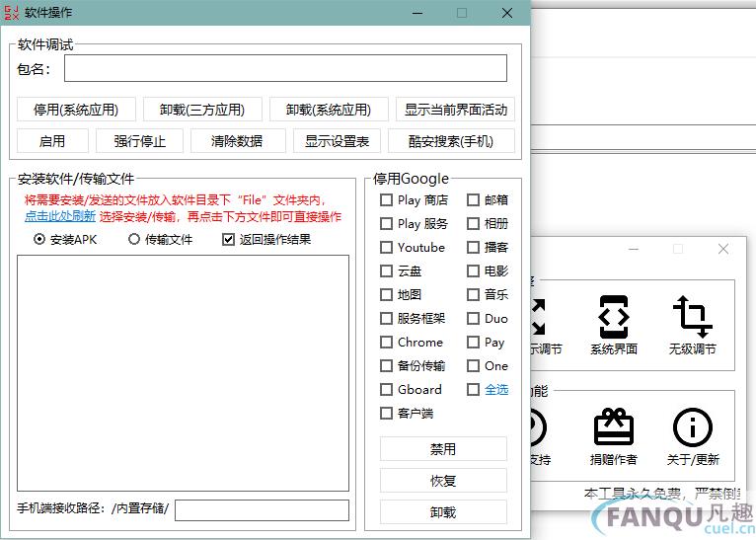Focus the 包名 package name input field

click(x=285, y=68)
